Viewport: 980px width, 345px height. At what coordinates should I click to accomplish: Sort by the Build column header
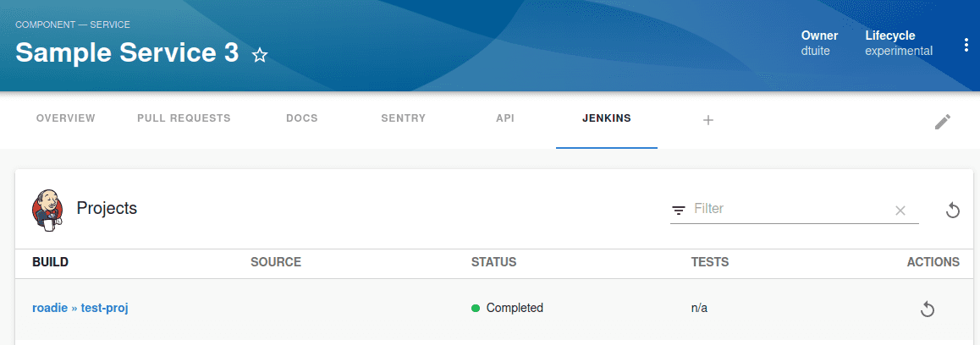pos(50,262)
